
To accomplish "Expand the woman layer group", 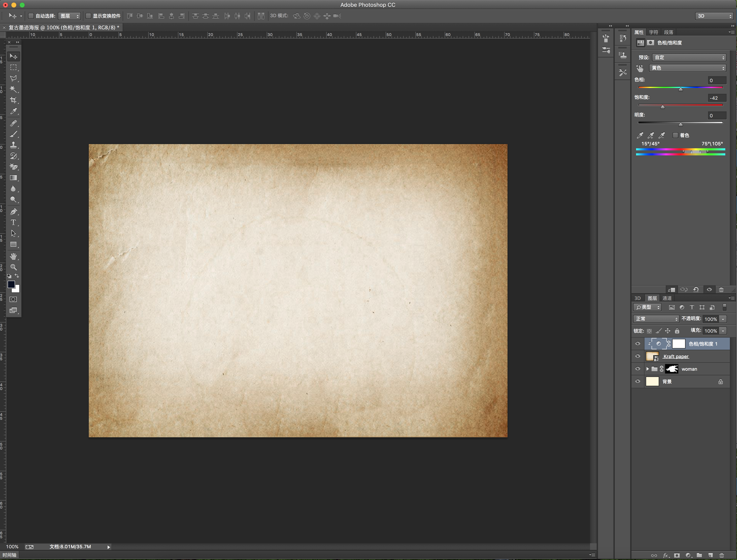I will pos(647,369).
